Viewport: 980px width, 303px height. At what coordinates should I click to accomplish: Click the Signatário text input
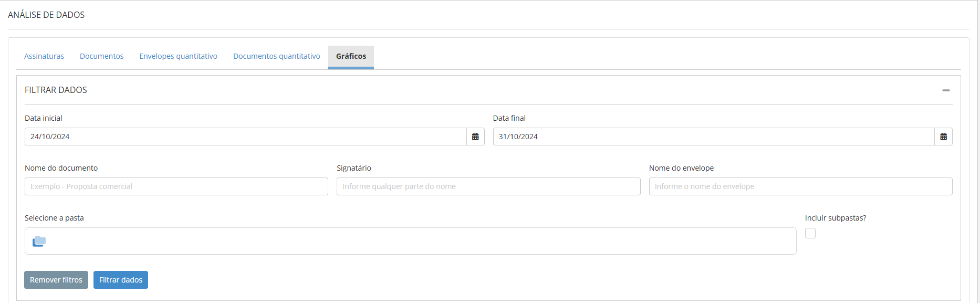[x=488, y=186]
